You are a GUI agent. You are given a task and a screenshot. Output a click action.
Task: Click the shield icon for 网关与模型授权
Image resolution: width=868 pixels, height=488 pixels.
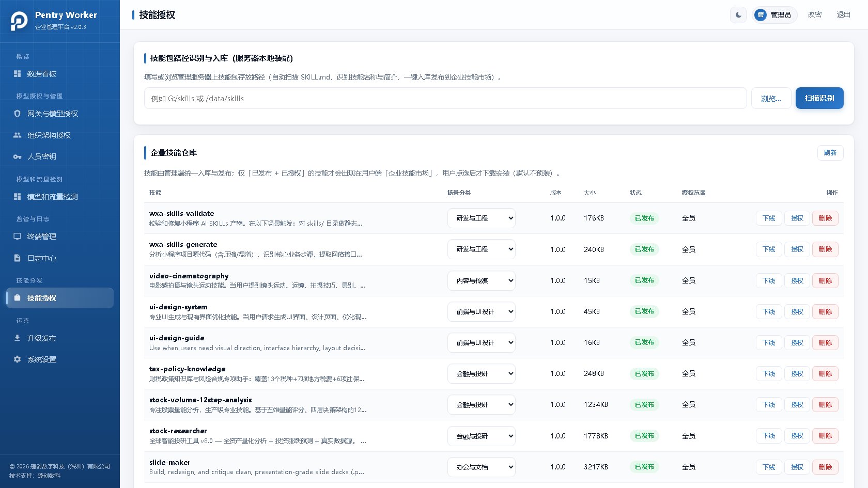[x=17, y=114]
